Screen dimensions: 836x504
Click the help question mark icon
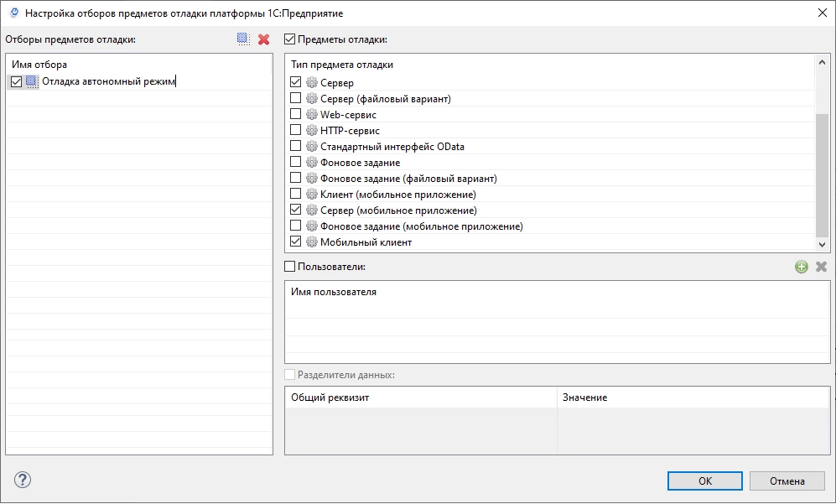point(23,480)
